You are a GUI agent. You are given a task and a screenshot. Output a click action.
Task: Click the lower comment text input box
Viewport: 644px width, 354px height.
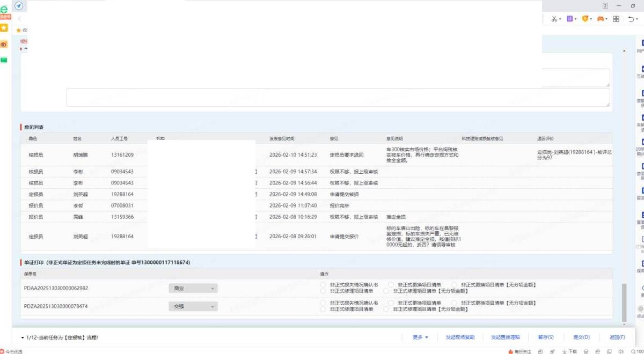[338, 98]
